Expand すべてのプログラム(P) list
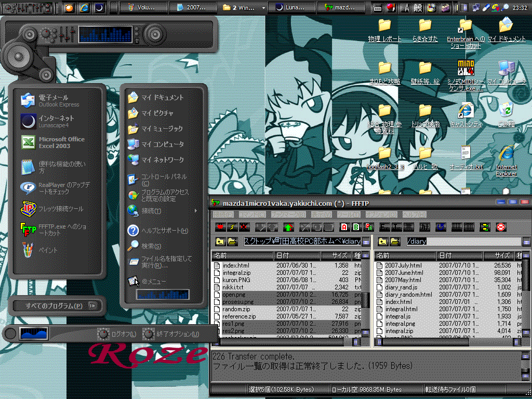 pos(57,305)
